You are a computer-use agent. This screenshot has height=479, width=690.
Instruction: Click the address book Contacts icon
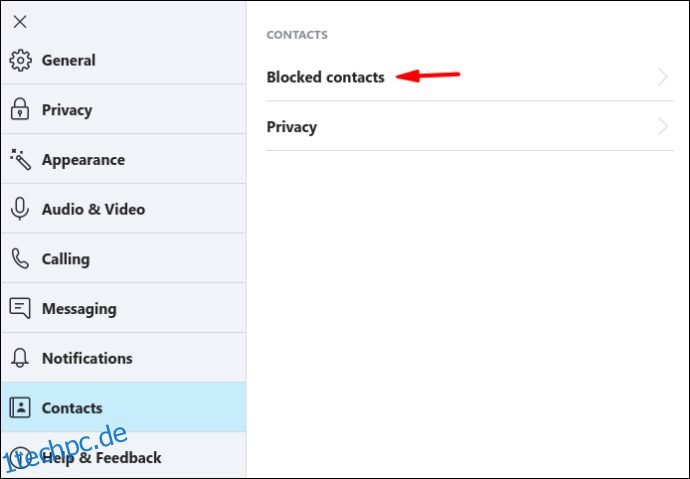pyautogui.click(x=20, y=408)
